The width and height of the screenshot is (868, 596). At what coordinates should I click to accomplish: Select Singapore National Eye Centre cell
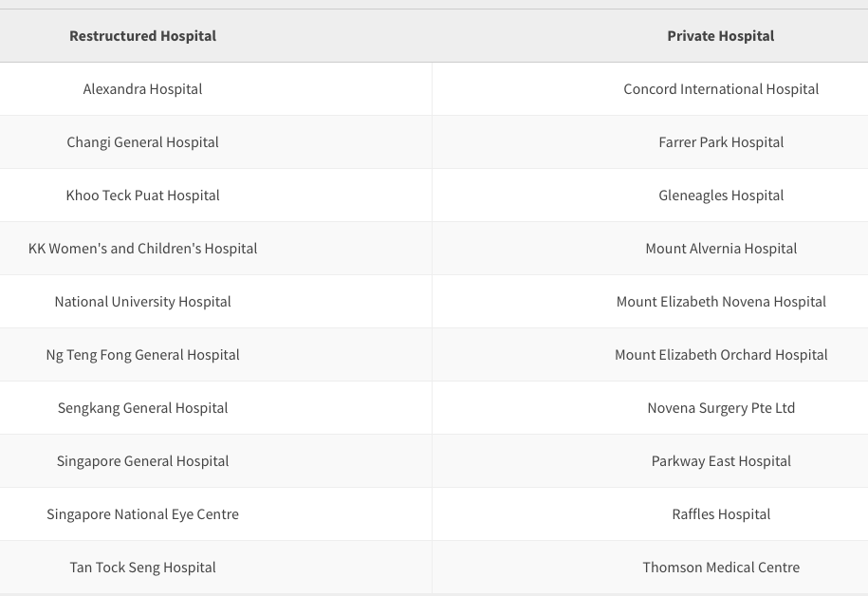[143, 514]
